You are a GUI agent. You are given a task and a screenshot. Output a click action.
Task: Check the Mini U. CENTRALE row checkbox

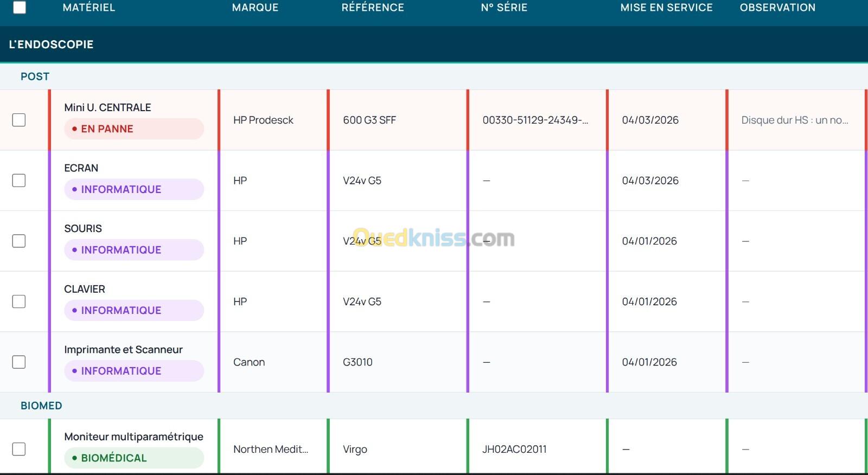coord(19,120)
